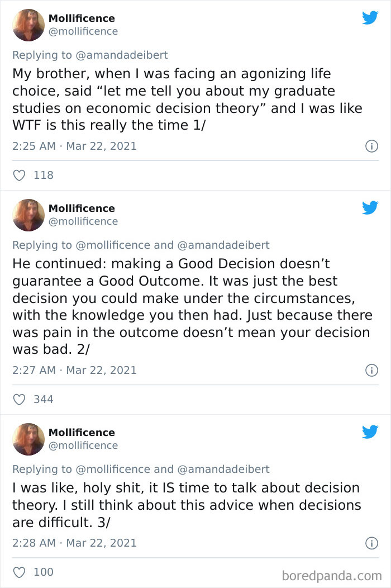Open the info icon on the second tweet
The image size is (391, 588).
click(371, 370)
